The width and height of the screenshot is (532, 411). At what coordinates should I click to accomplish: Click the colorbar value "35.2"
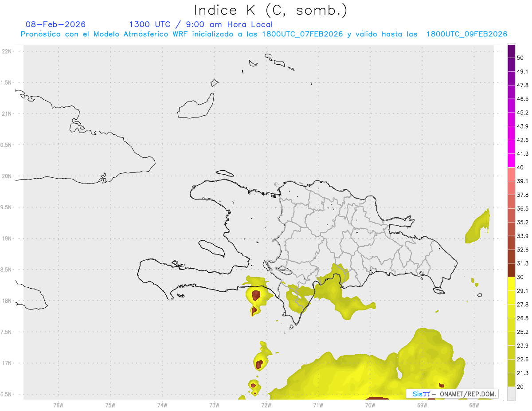[x=523, y=222]
